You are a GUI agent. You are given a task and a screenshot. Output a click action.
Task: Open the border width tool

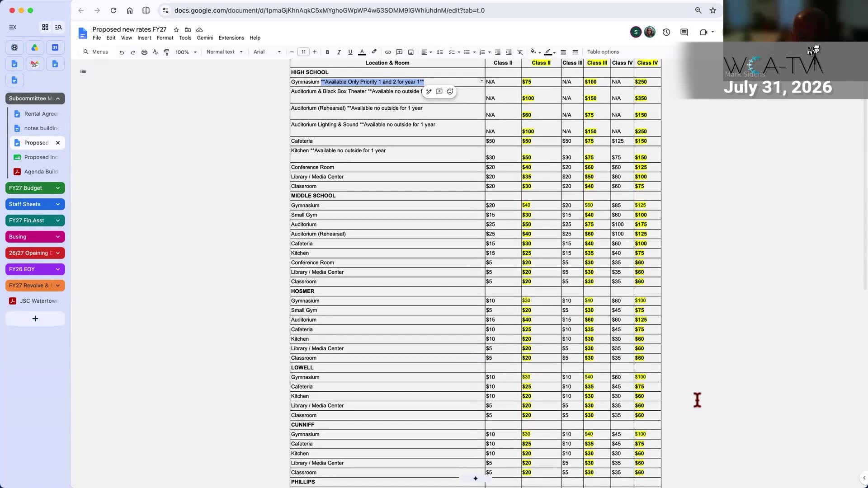(x=563, y=52)
